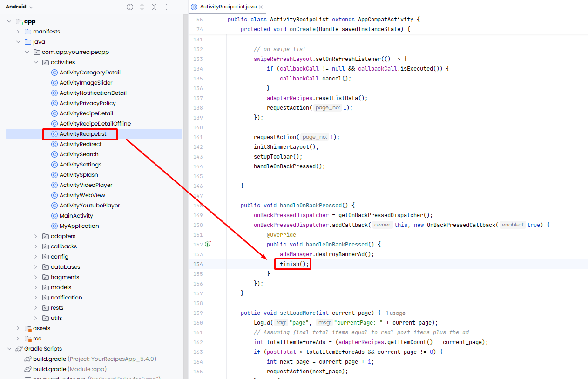Click the Expand All icon in project toolbar
This screenshot has height=379, width=588.
(142, 7)
